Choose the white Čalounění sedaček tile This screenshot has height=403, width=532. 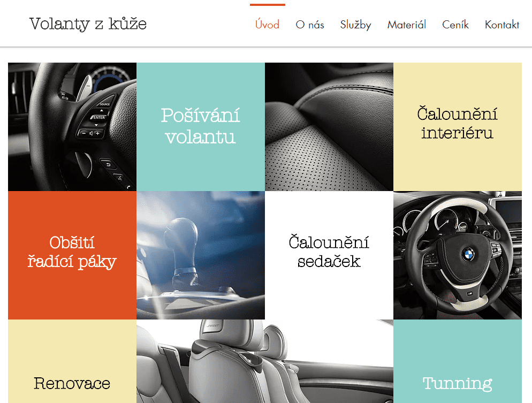point(329,255)
